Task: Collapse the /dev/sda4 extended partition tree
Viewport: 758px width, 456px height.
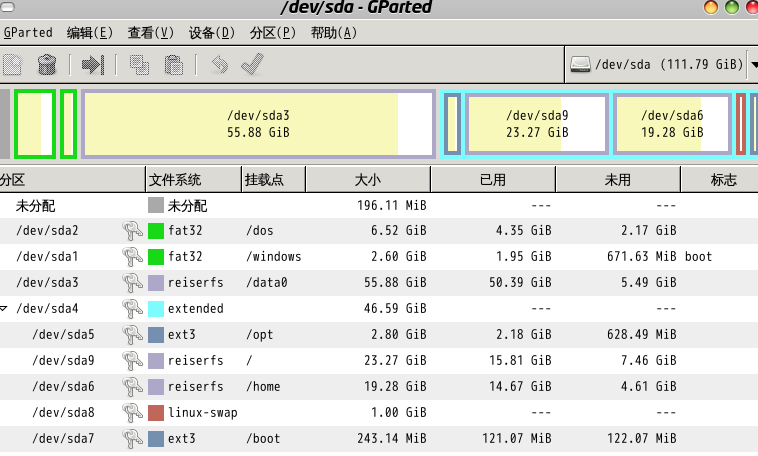Action: coord(5,309)
